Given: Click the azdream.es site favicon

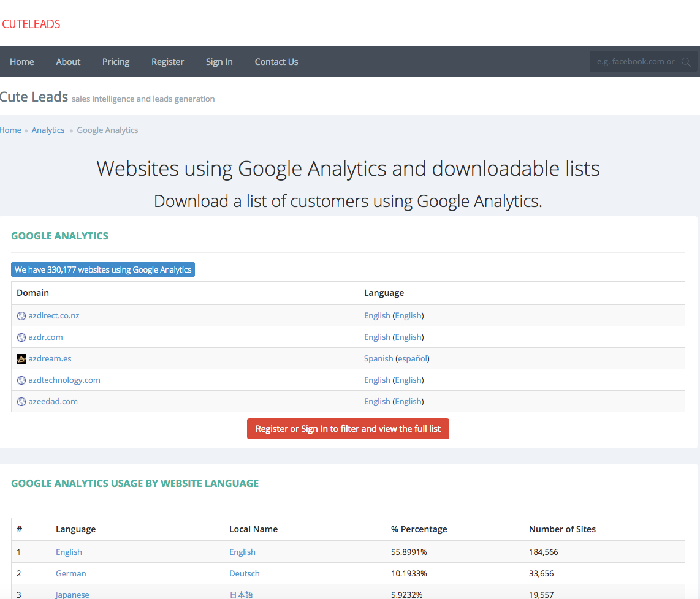Looking at the screenshot, I should coord(21,359).
